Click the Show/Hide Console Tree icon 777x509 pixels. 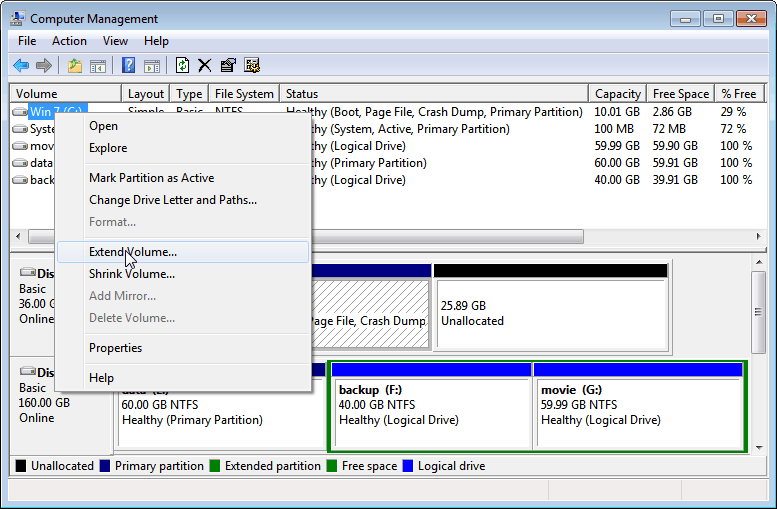tap(98, 65)
